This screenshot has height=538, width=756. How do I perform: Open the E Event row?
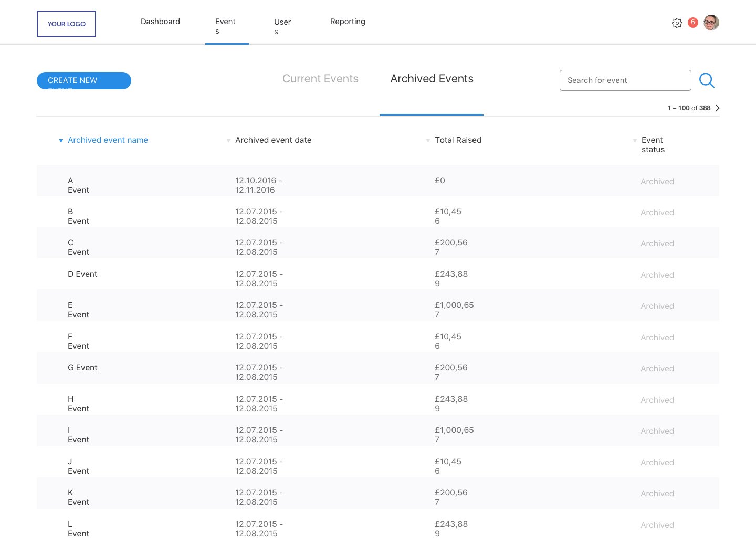tap(378, 306)
